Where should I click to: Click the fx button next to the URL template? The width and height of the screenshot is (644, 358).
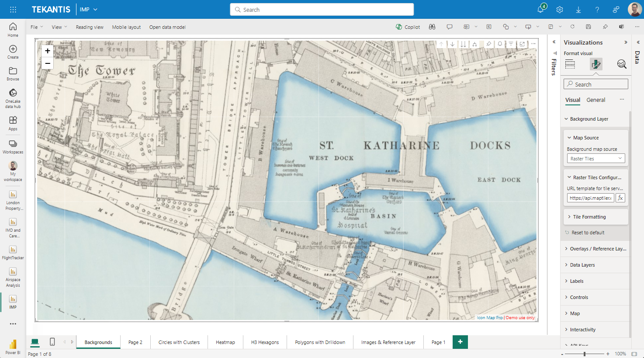click(620, 198)
